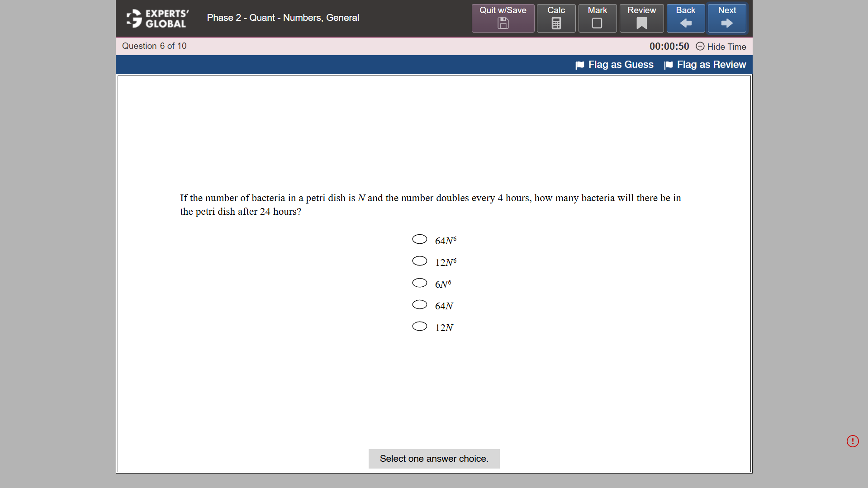Click the Experts' Global logo
This screenshot has height=488, width=868.
pos(157,18)
